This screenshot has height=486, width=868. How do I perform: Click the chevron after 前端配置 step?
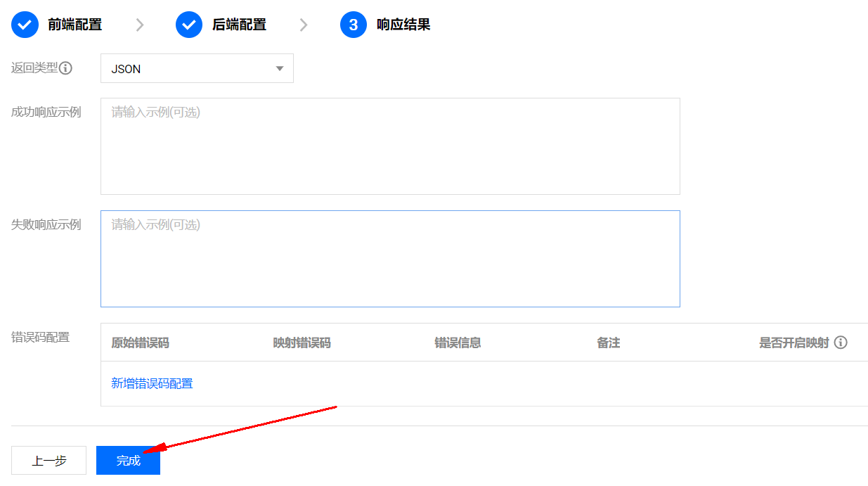pyautogui.click(x=140, y=25)
